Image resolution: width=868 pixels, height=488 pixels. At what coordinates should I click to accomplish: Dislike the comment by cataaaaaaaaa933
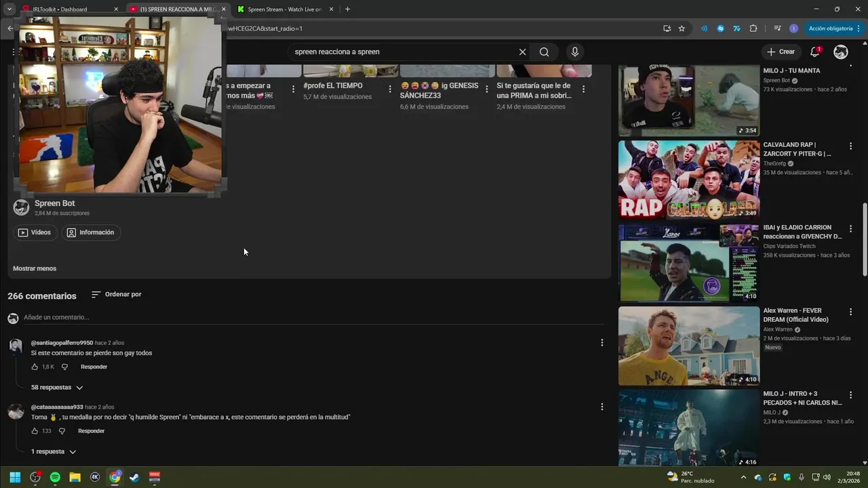click(62, 431)
